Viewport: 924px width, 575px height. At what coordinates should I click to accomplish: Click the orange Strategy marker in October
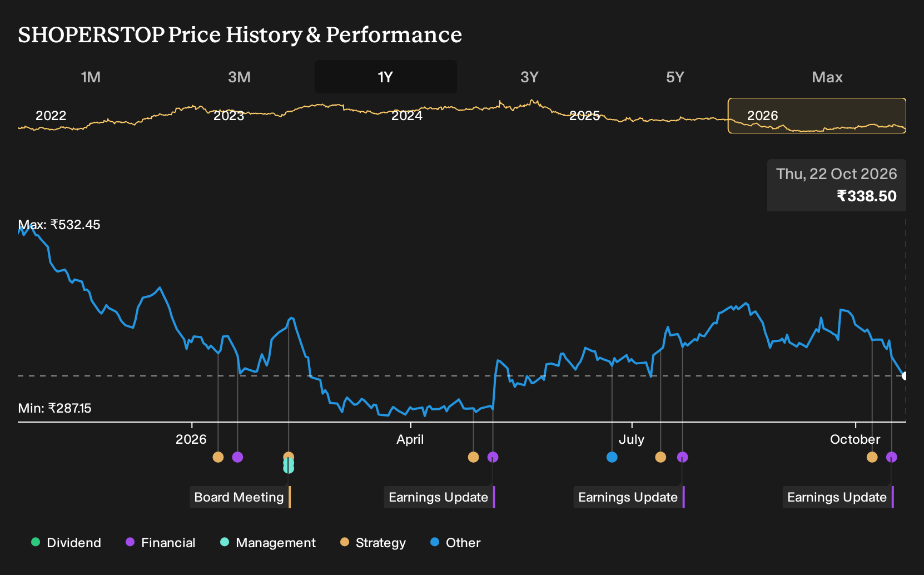[872, 457]
